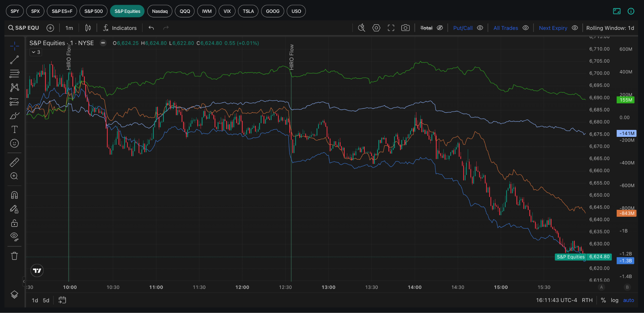This screenshot has width=644, height=313.
Task: Open the info icon at top right
Action: (631, 11)
